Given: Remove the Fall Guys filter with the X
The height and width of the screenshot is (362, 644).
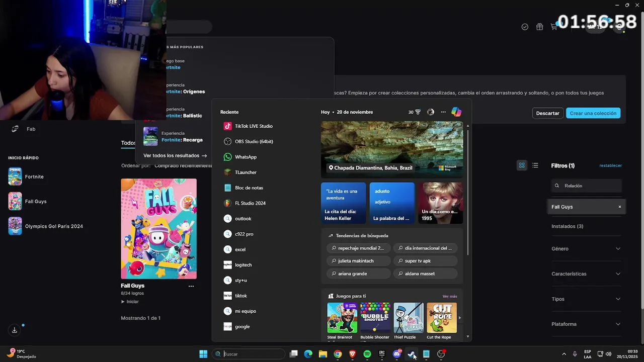Looking at the screenshot, I should click(619, 207).
